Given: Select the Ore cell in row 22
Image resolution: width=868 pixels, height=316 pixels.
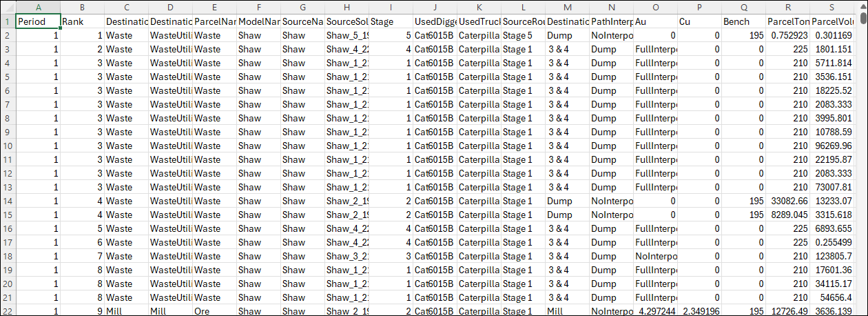Looking at the screenshot, I should point(214,311).
